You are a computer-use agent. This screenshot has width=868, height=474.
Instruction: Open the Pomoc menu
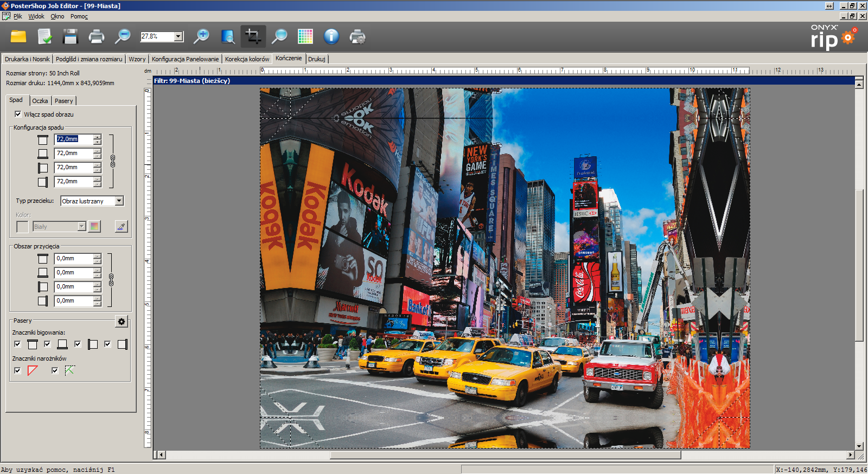[79, 16]
